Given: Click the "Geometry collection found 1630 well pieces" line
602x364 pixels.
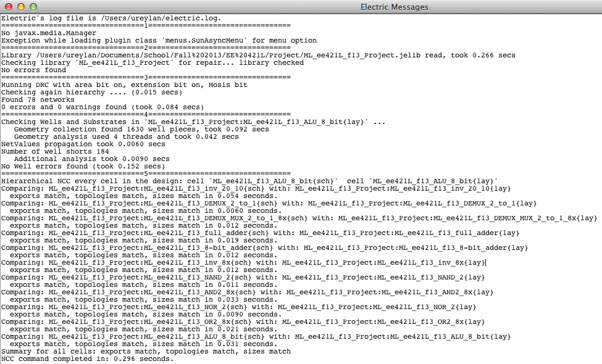Looking at the screenshot, I should [x=141, y=130].
